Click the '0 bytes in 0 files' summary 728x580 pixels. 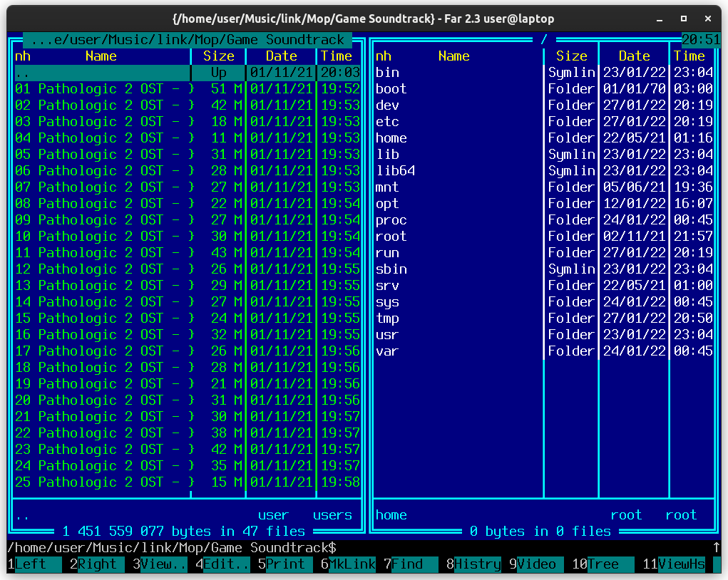click(540, 532)
